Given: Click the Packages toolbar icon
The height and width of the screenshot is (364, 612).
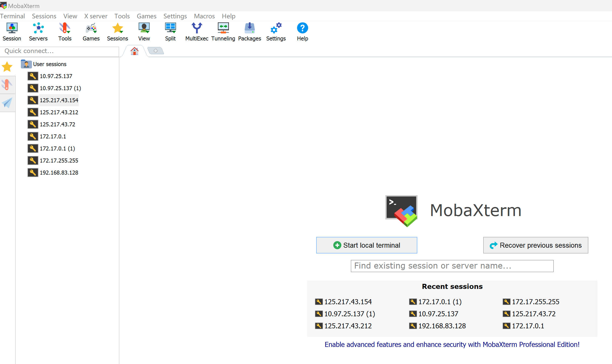Looking at the screenshot, I should 250,32.
